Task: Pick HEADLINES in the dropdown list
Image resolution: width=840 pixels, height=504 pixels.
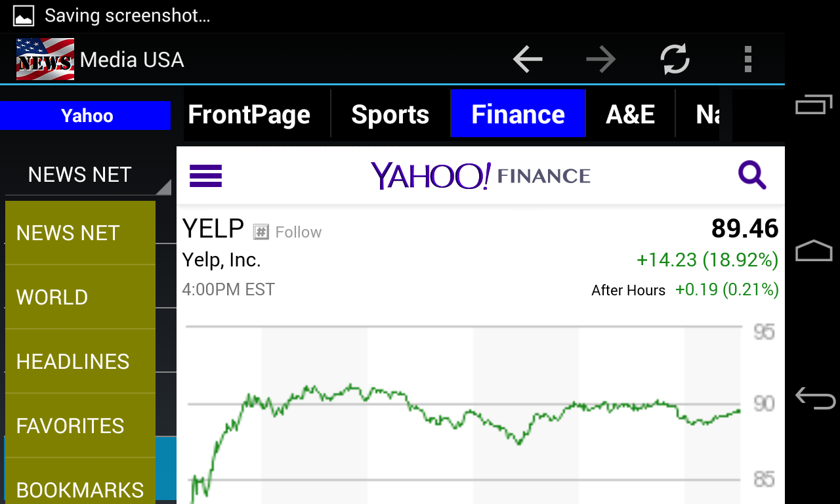Action: [80, 362]
